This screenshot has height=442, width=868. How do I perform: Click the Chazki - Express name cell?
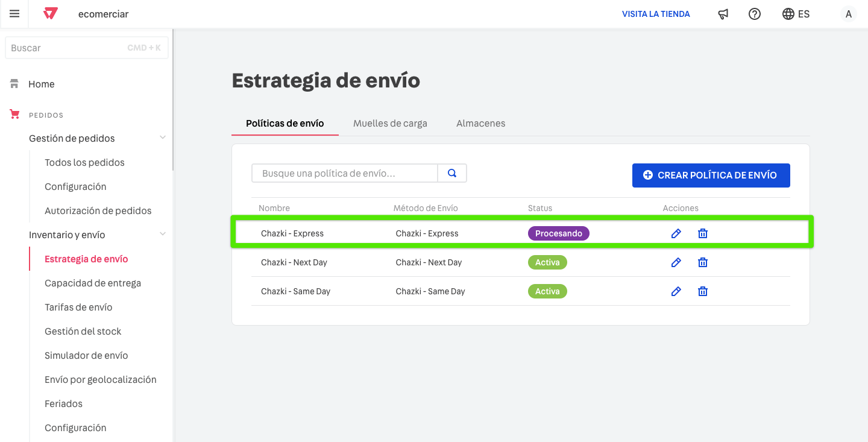[x=292, y=233]
